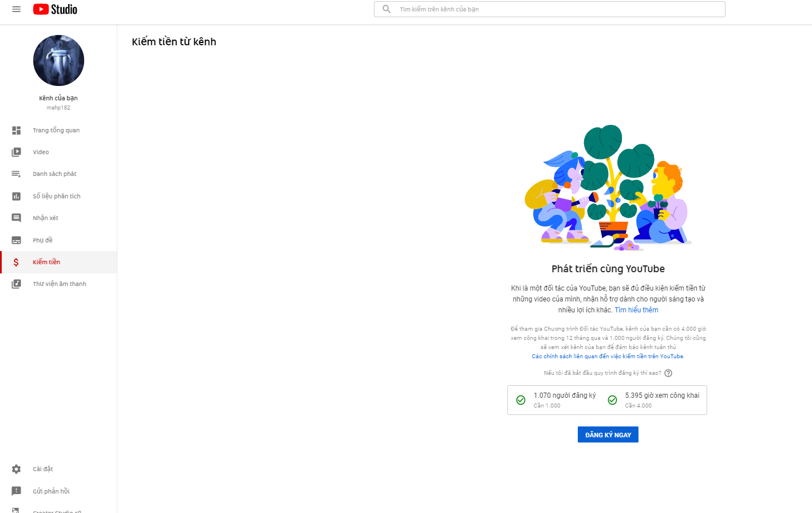Click the Kiếm tiền dollar icon
This screenshot has height=513, width=812.
coord(16,262)
